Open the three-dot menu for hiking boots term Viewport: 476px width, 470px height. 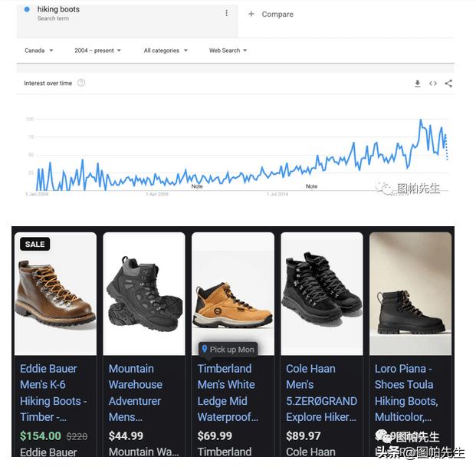coord(226,13)
